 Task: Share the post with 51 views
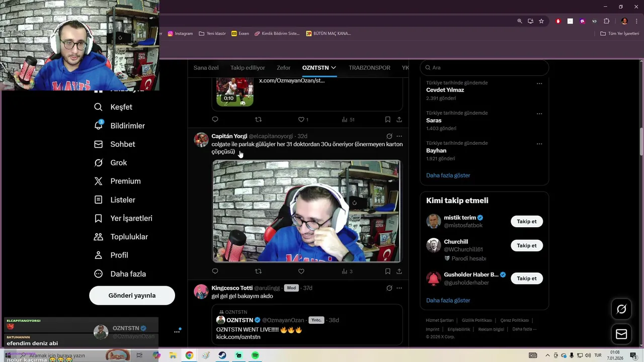[399, 120]
